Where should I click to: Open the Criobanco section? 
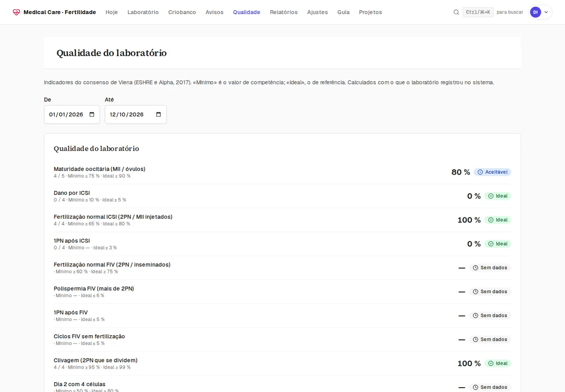coord(182,12)
